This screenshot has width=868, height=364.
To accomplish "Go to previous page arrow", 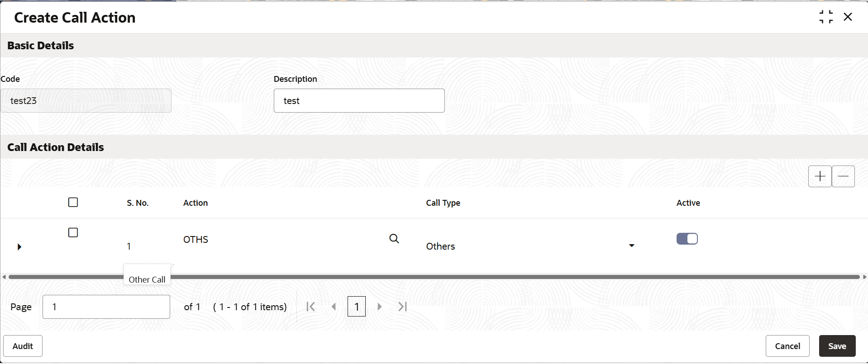I will click(334, 307).
